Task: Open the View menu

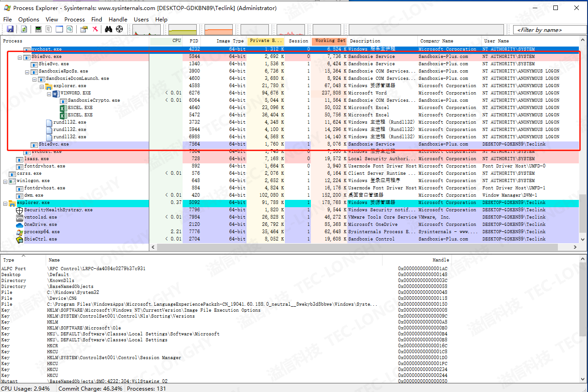Action: click(52, 19)
